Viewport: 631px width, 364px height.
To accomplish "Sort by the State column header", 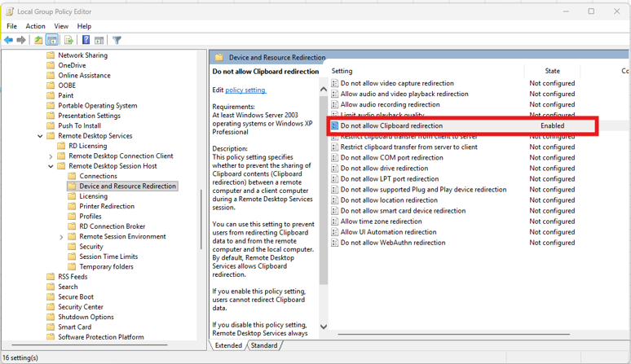I will (552, 71).
